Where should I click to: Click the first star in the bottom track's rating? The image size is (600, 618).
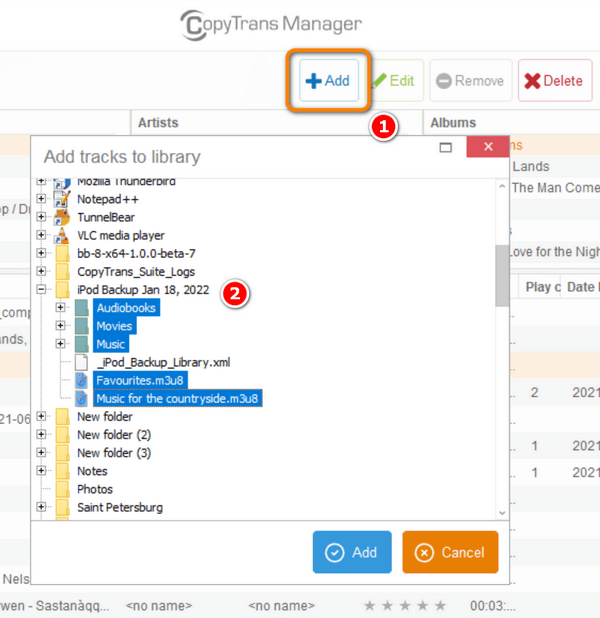click(369, 606)
